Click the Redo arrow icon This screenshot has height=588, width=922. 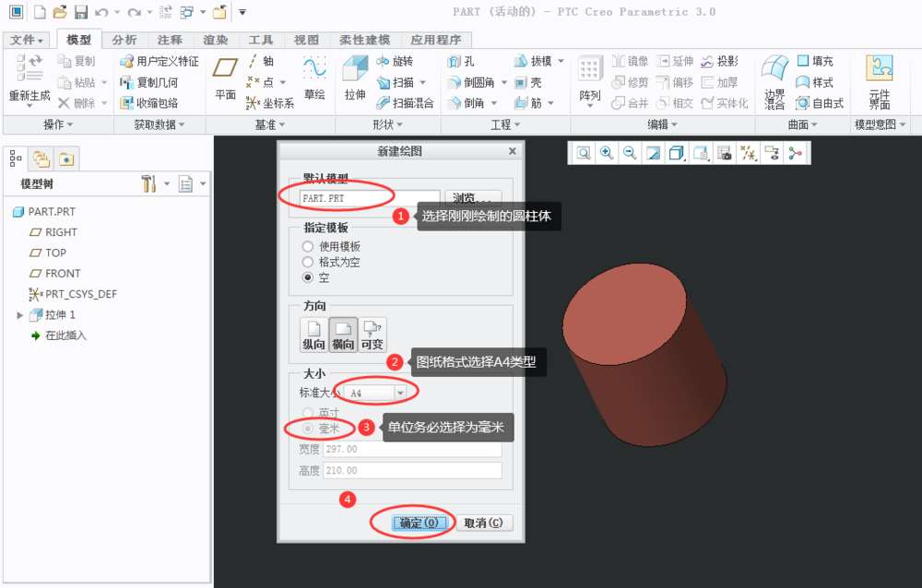135,12
